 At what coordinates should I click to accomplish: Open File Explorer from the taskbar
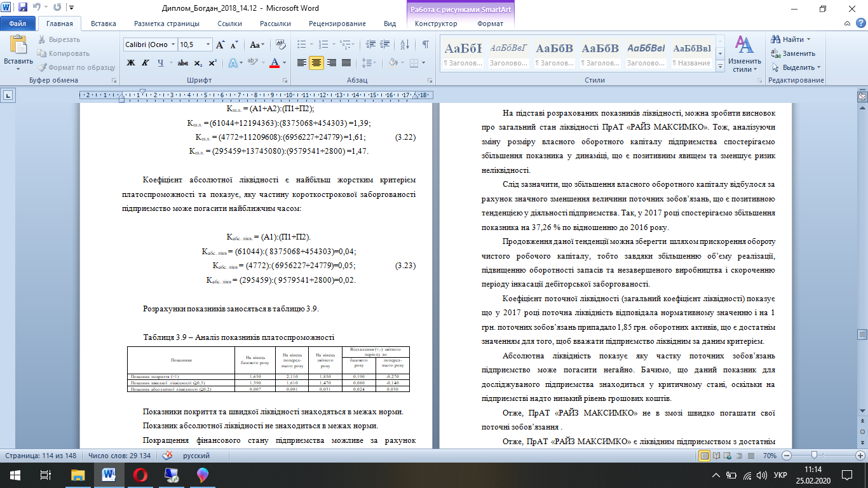[77, 474]
